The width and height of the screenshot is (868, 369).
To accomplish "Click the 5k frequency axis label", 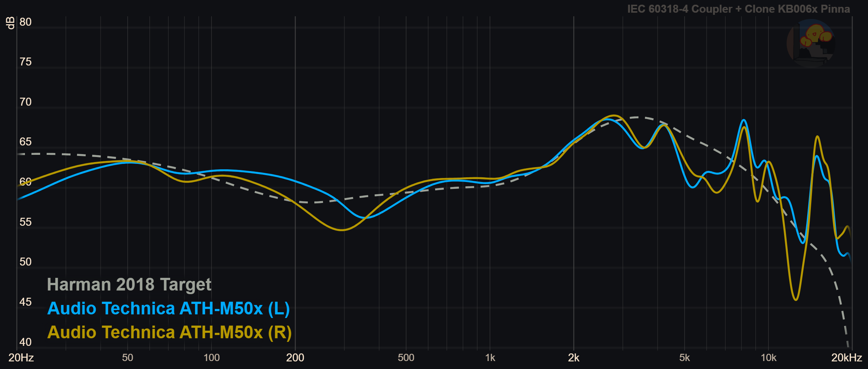I will coord(684,358).
